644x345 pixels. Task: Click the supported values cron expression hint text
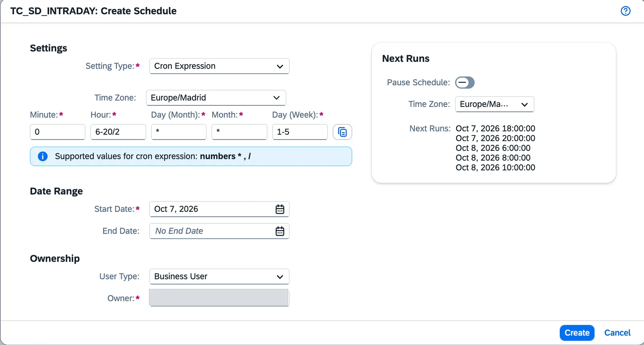[x=153, y=156]
